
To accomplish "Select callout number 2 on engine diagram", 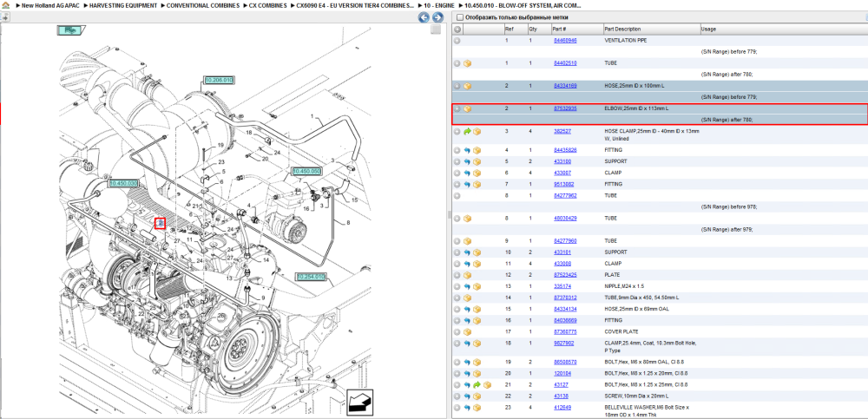I will pos(160,223).
